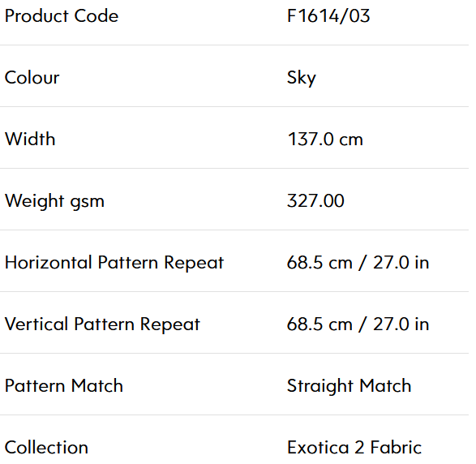This screenshot has width=476, height=464.
Task: Click the word gsm in Weight row
Action: (87, 203)
